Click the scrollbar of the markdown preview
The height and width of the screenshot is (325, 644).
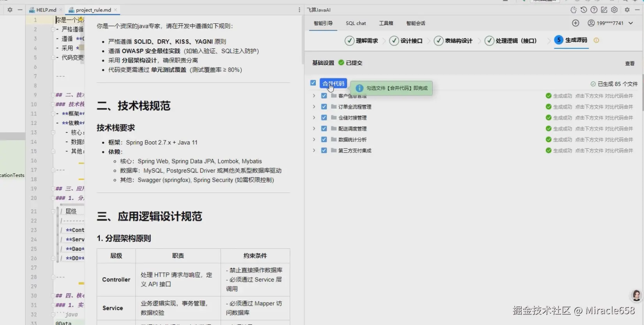[303, 41]
